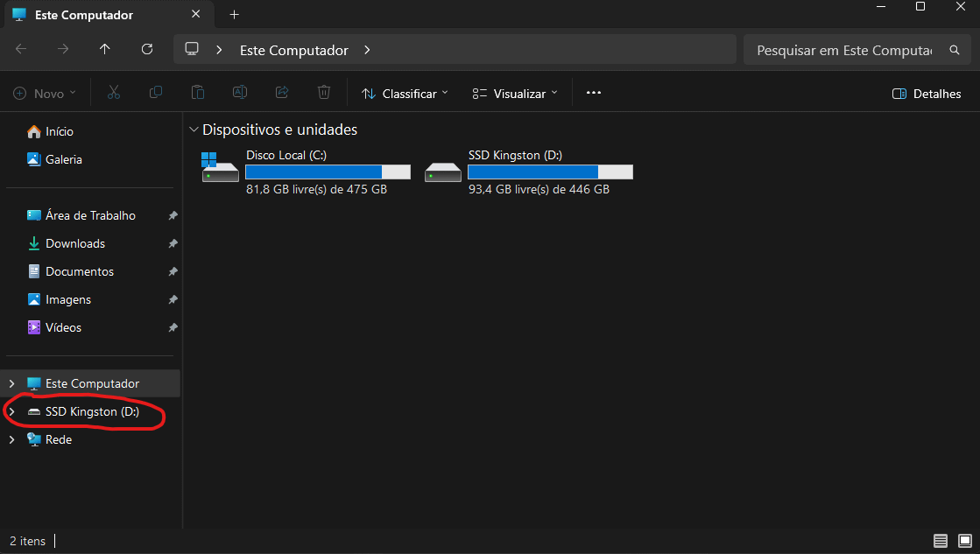Click the Refresh icon in navigation bar
The width and height of the screenshot is (980, 554).
[147, 50]
